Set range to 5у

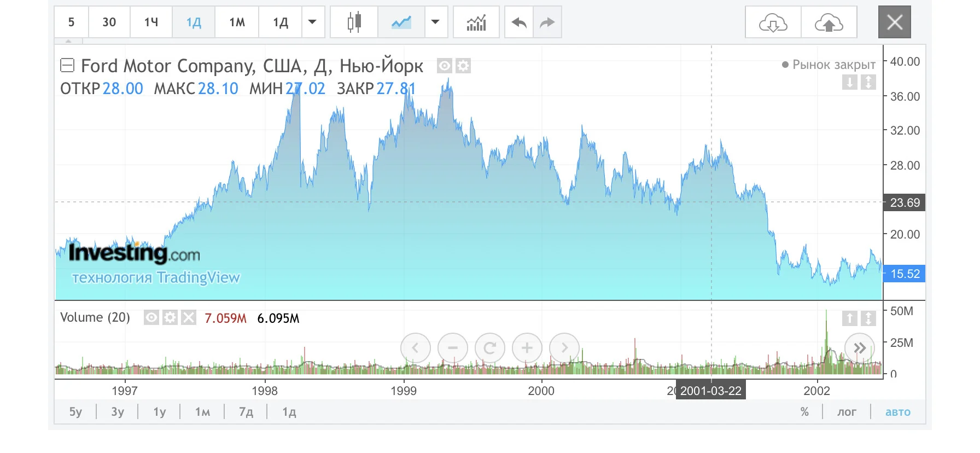[x=75, y=412]
